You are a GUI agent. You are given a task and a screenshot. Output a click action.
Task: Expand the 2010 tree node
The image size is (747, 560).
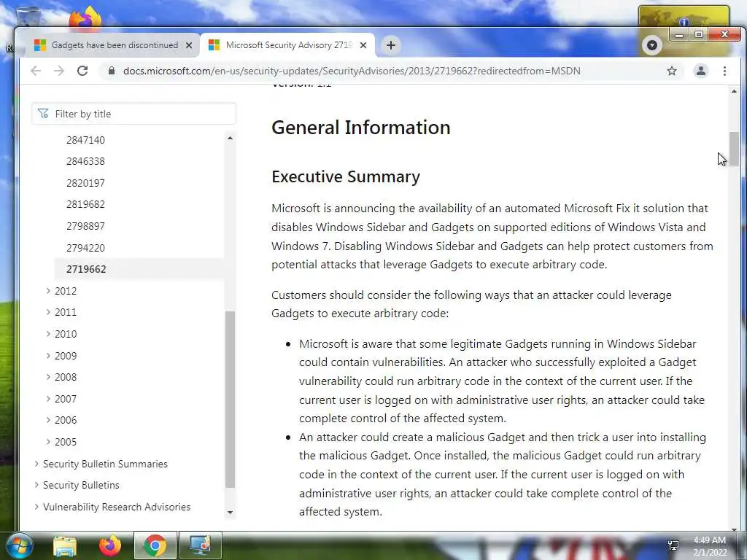(48, 334)
